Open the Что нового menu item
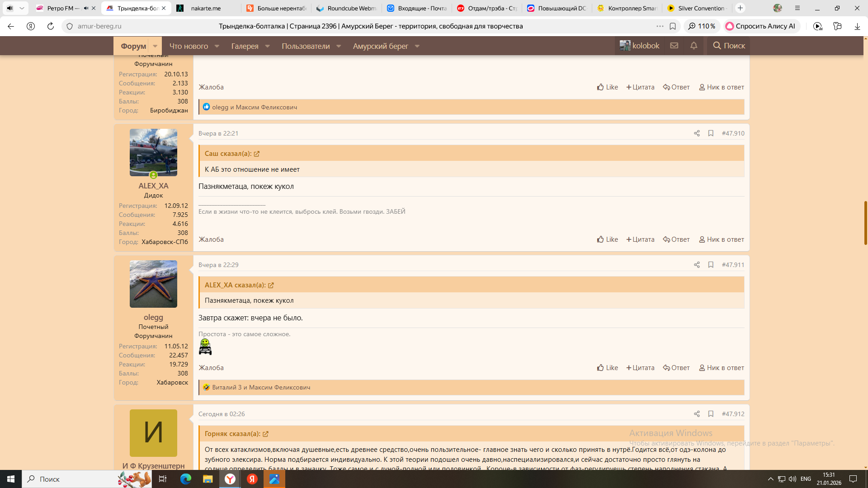 (x=189, y=46)
